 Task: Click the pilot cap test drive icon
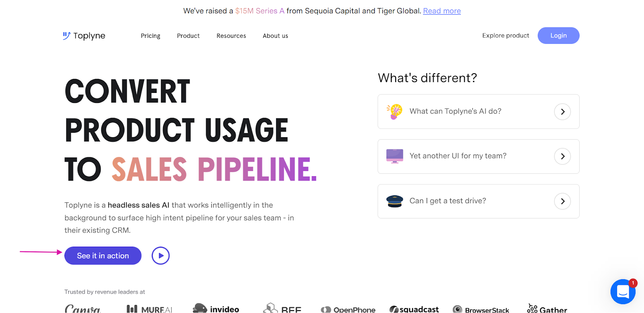tap(394, 201)
